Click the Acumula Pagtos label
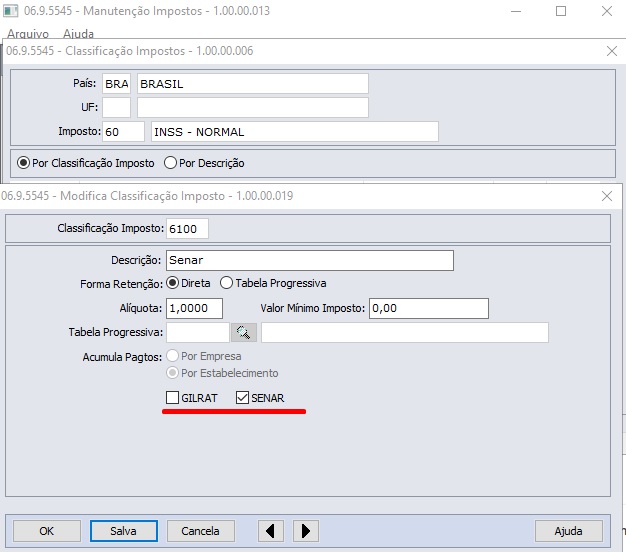The height and width of the screenshot is (552, 626). [x=122, y=357]
